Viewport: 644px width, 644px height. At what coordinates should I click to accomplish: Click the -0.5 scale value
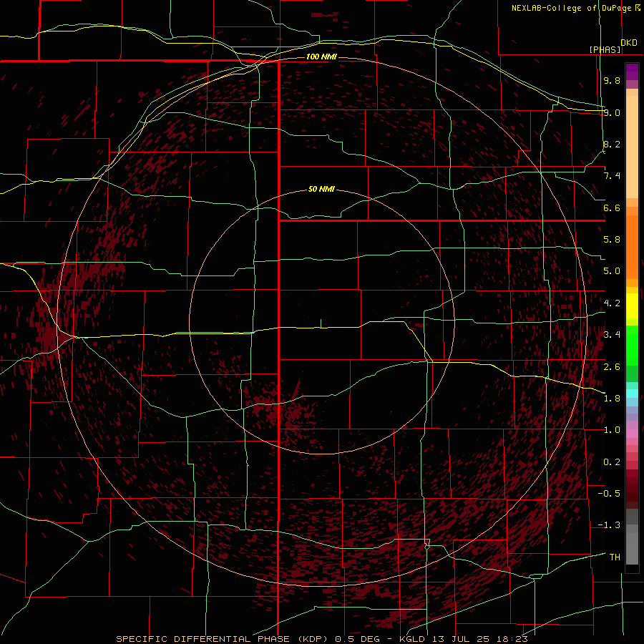[609, 494]
